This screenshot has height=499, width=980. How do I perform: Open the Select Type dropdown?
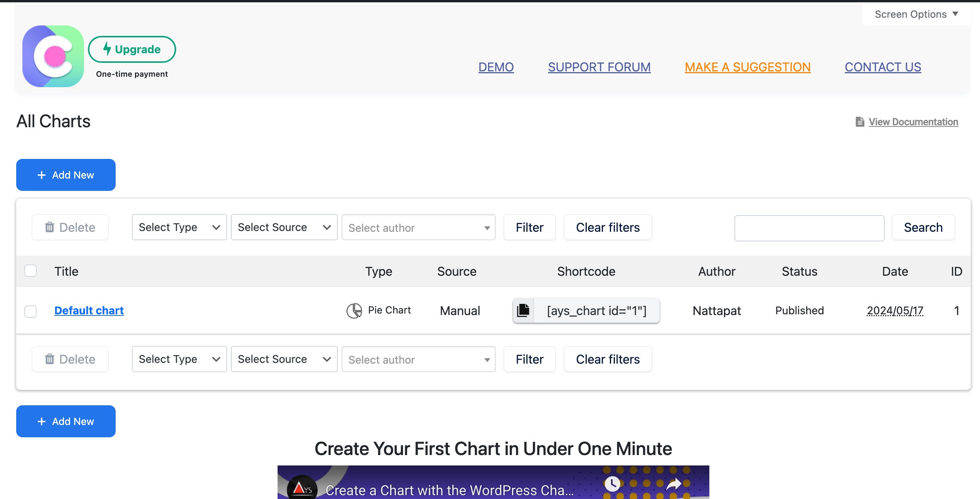pyautogui.click(x=179, y=227)
